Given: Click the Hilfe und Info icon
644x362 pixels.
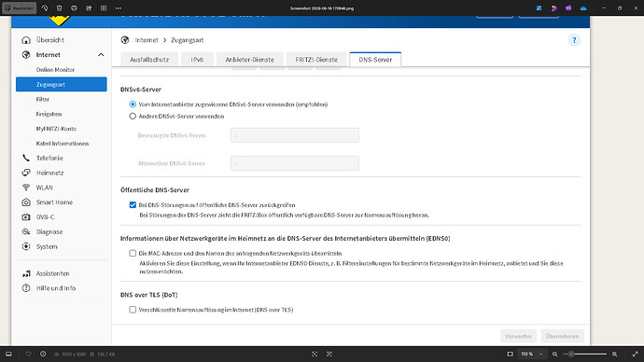Looking at the screenshot, I should click(26, 288).
